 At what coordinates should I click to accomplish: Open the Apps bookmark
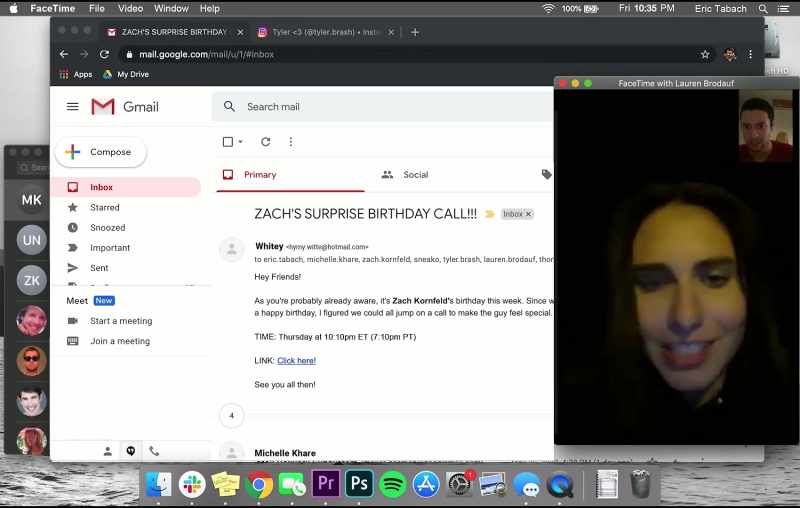[x=76, y=74]
